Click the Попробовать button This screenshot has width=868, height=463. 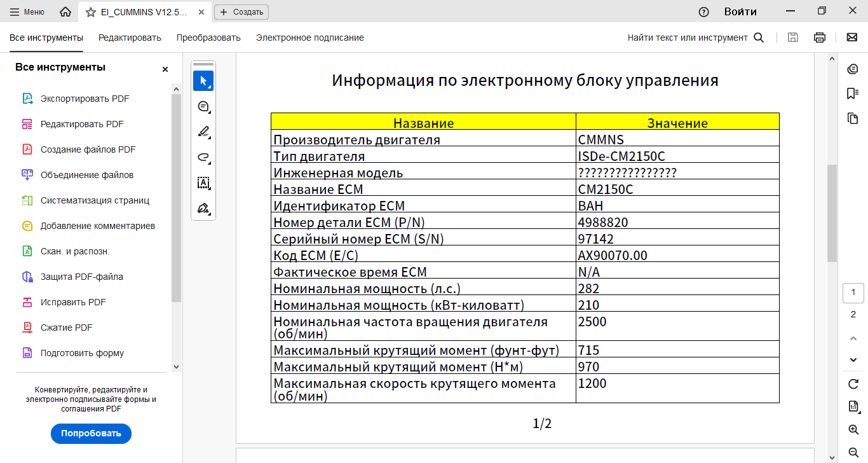pyautogui.click(x=91, y=434)
